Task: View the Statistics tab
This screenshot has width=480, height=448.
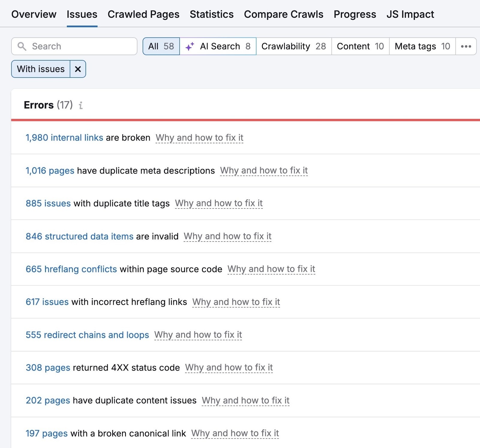Action: click(211, 14)
